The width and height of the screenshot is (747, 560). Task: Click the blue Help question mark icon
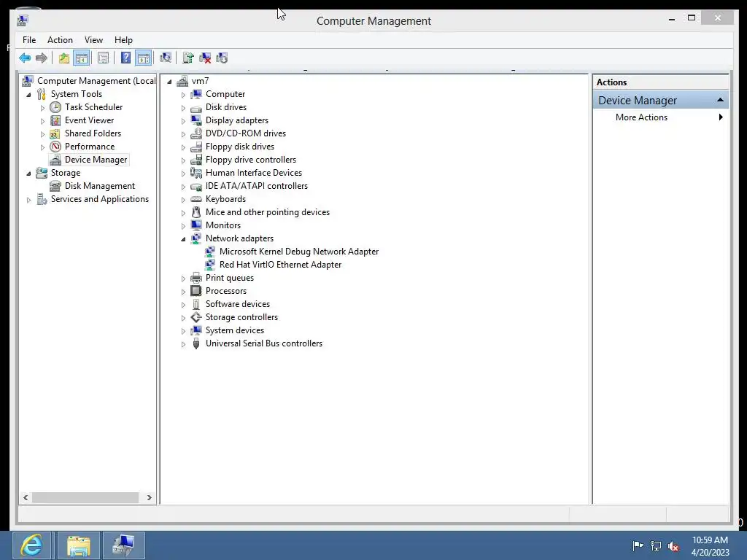coord(125,58)
